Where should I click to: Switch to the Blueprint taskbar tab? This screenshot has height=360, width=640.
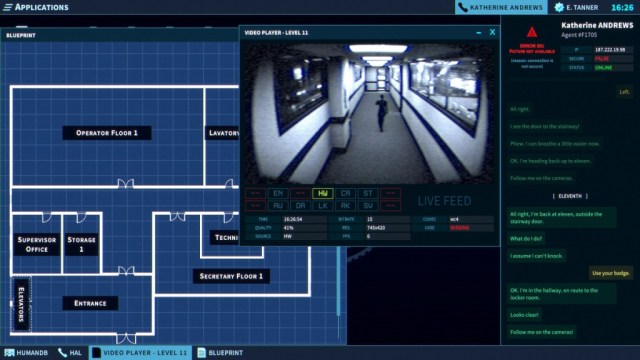click(220, 353)
